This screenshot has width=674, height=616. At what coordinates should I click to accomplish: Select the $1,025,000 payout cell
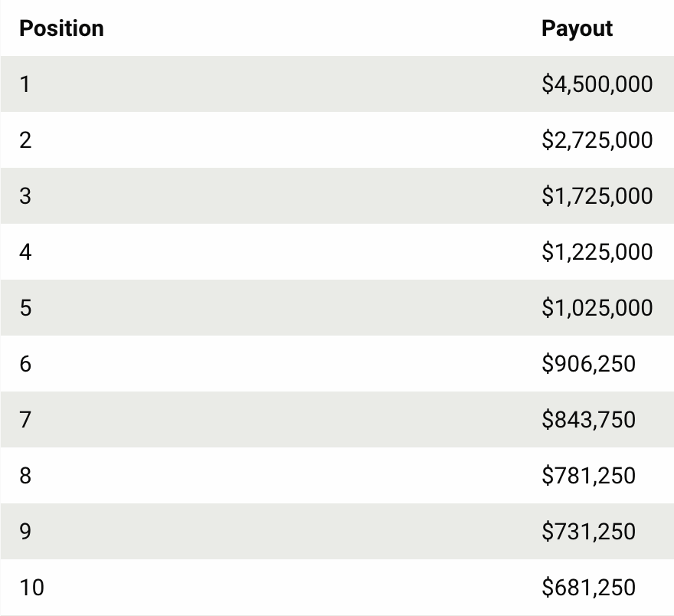(x=597, y=308)
